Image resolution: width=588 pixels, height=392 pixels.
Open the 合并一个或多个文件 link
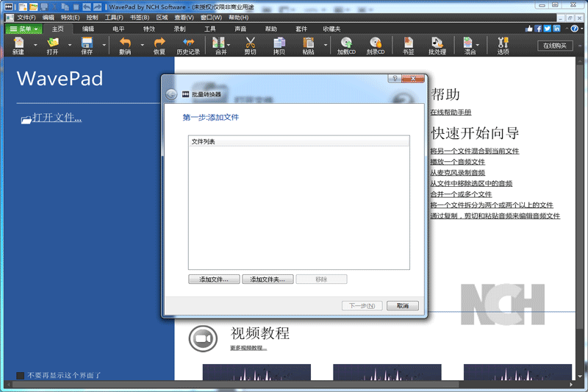click(461, 194)
